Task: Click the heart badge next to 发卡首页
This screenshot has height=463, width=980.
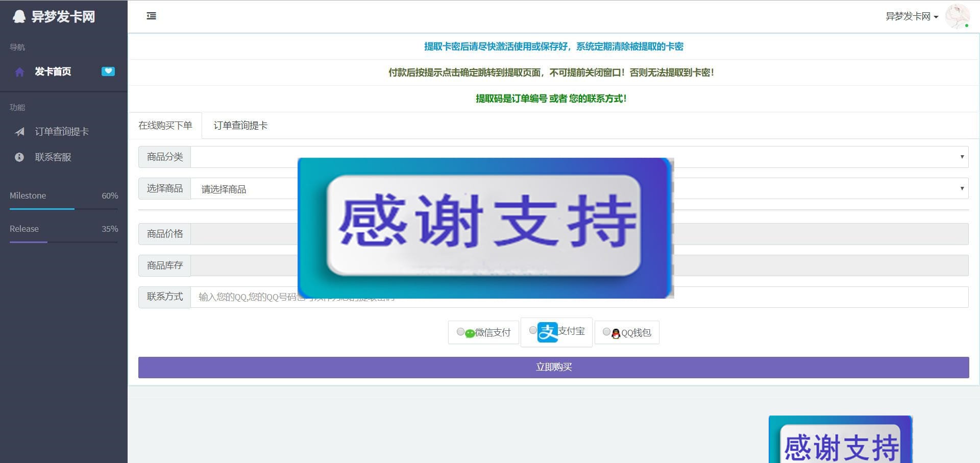Action: [108, 71]
